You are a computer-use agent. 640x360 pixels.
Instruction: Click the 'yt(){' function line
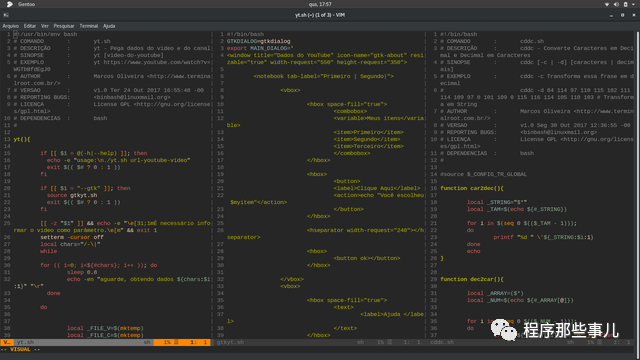click(x=22, y=139)
